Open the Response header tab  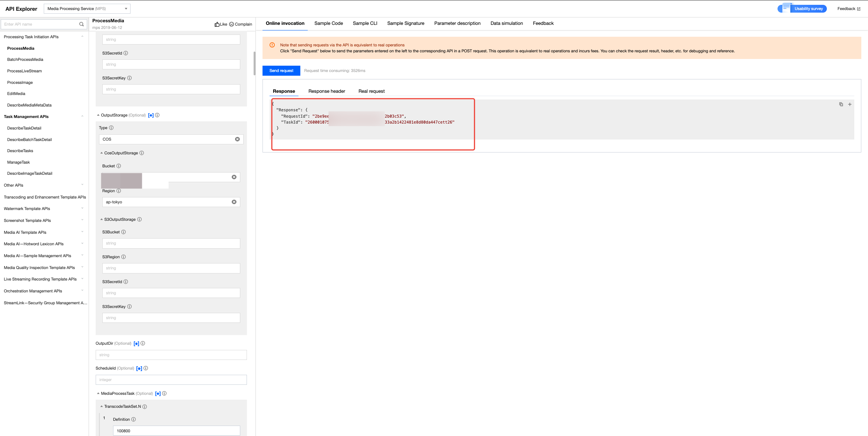coord(327,91)
